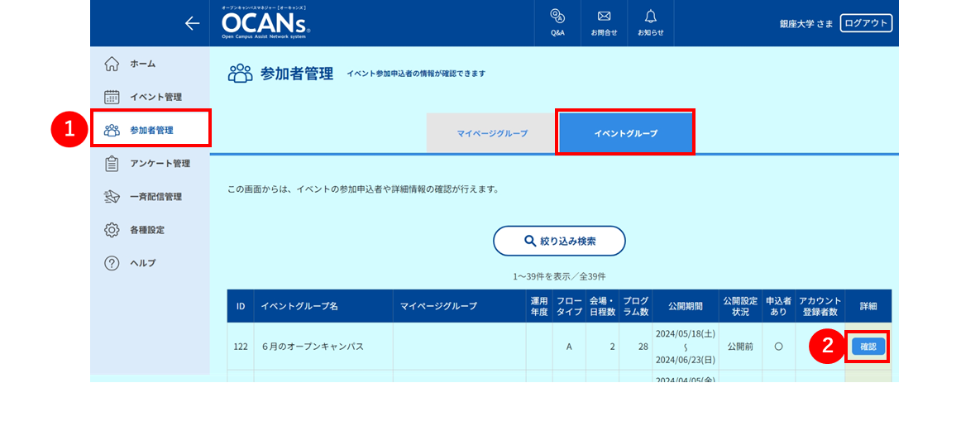
Task: Click the イベントグループ名 column header
Action: pos(323,307)
